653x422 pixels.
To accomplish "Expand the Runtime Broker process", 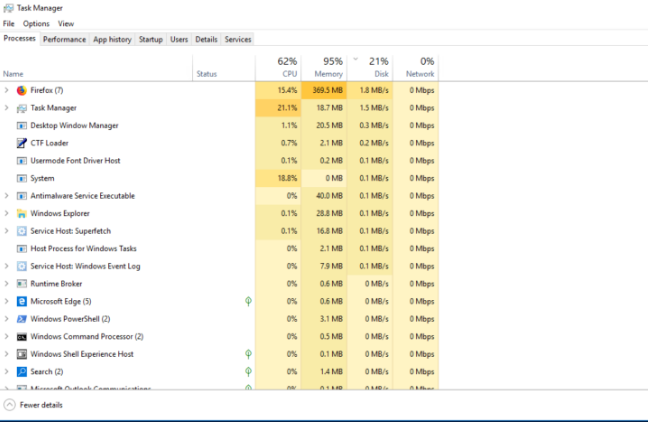I will tap(6, 283).
